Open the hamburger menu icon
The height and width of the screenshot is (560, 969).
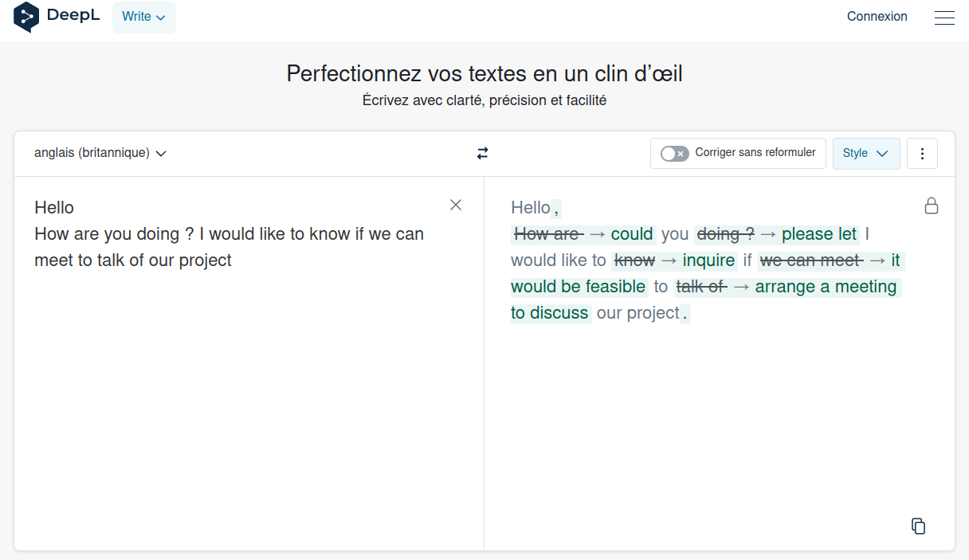coord(944,17)
